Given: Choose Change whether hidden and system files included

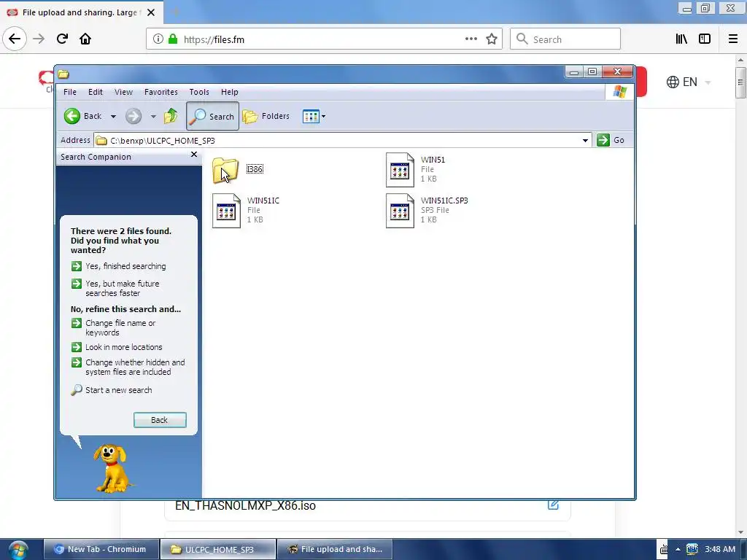Looking at the screenshot, I should tap(128, 367).
